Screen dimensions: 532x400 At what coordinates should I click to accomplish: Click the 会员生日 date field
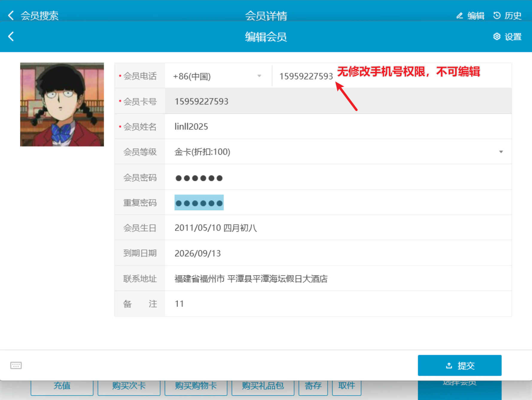(338, 228)
